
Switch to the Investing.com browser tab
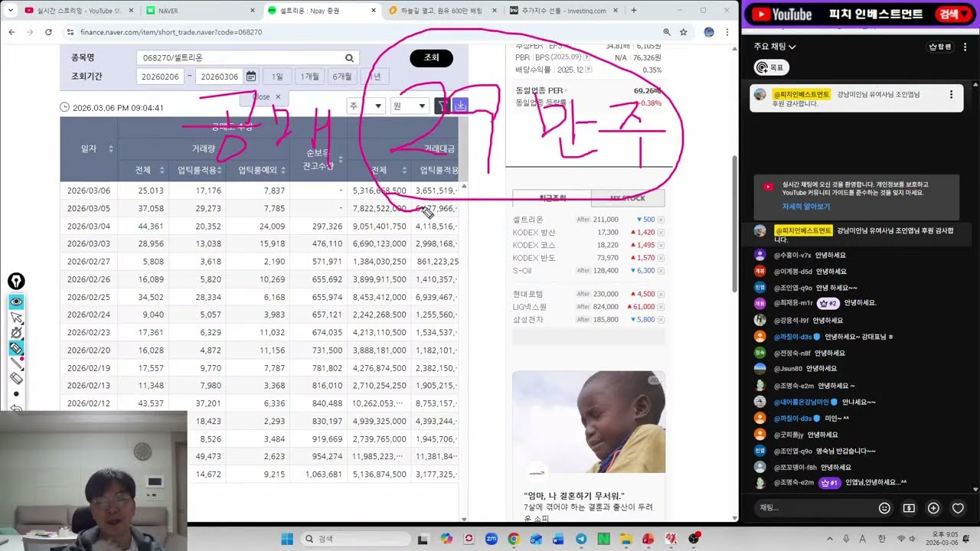[x=563, y=11]
